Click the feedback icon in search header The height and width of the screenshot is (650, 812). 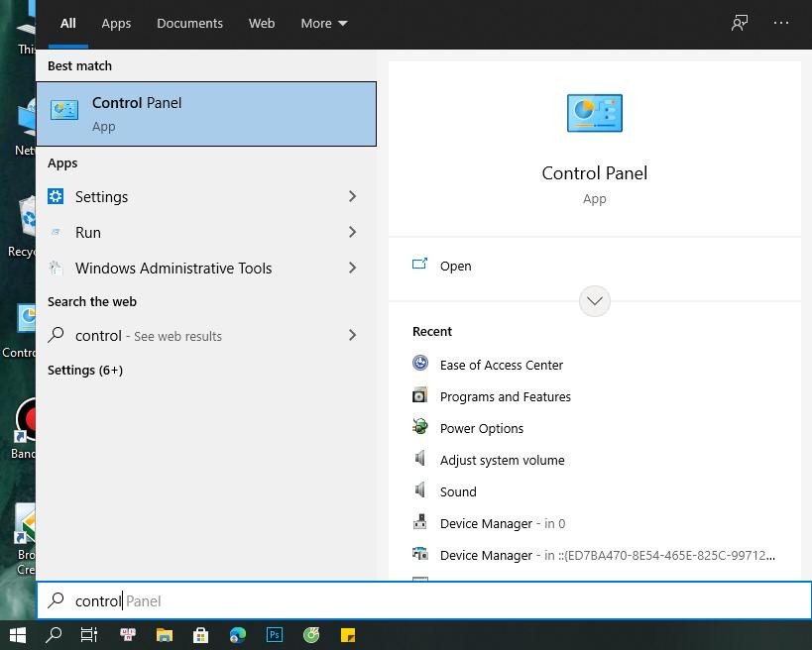coord(740,23)
